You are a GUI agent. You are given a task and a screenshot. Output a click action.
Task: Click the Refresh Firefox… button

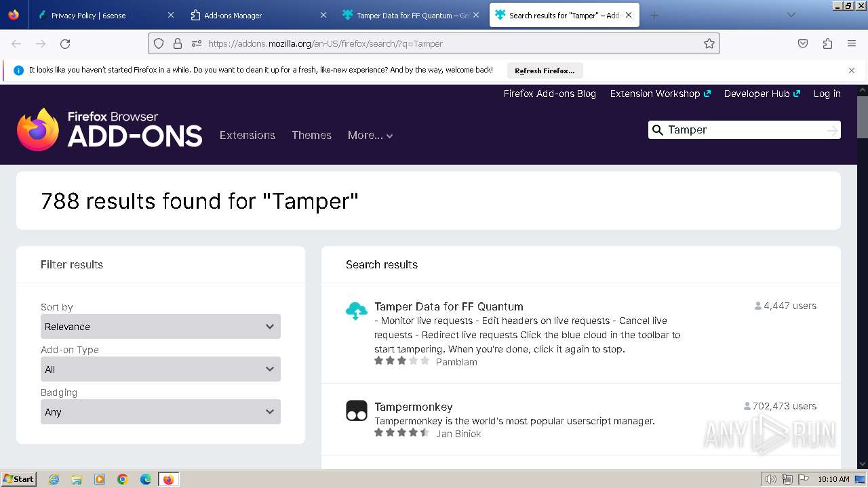545,70
